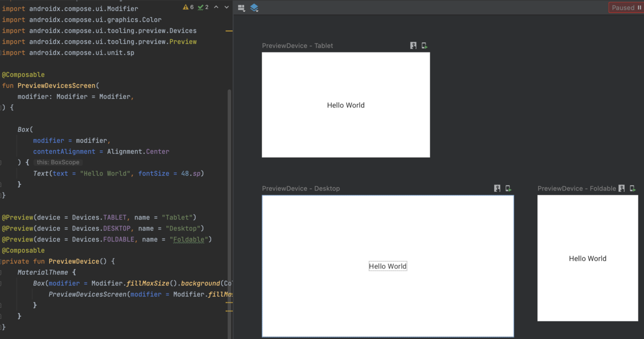Click the green inspections checkmark showing 2

tap(201, 8)
